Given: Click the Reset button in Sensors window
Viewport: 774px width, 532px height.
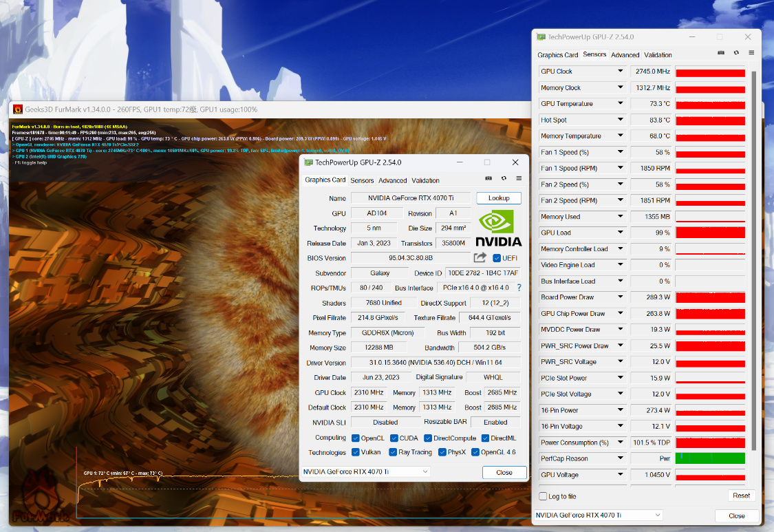Looking at the screenshot, I should pyautogui.click(x=741, y=496).
